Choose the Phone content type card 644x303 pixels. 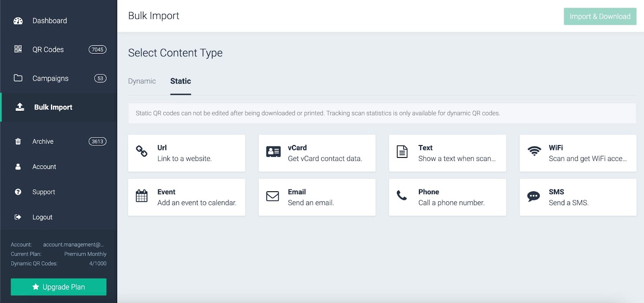(448, 197)
